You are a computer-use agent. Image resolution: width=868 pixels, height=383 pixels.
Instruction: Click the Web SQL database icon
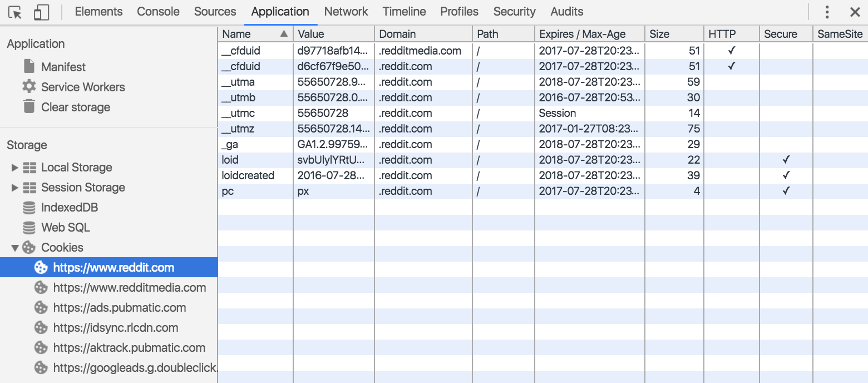pos(29,228)
